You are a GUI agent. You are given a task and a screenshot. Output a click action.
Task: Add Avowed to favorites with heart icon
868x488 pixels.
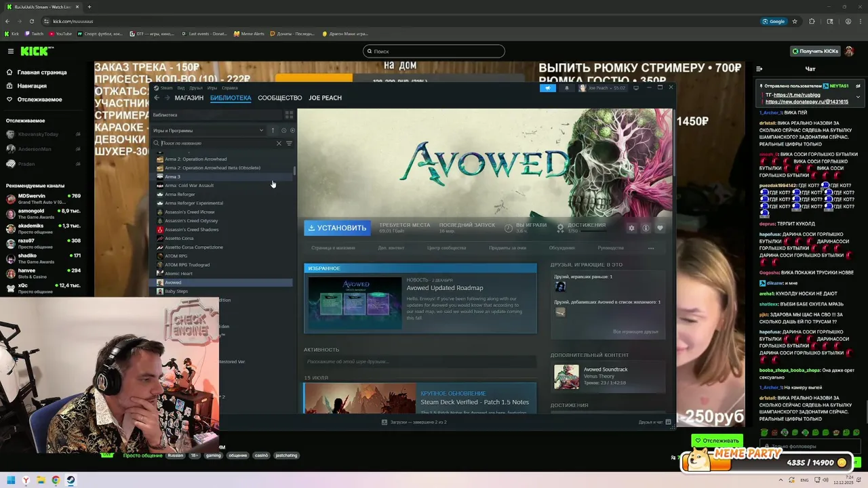660,228
